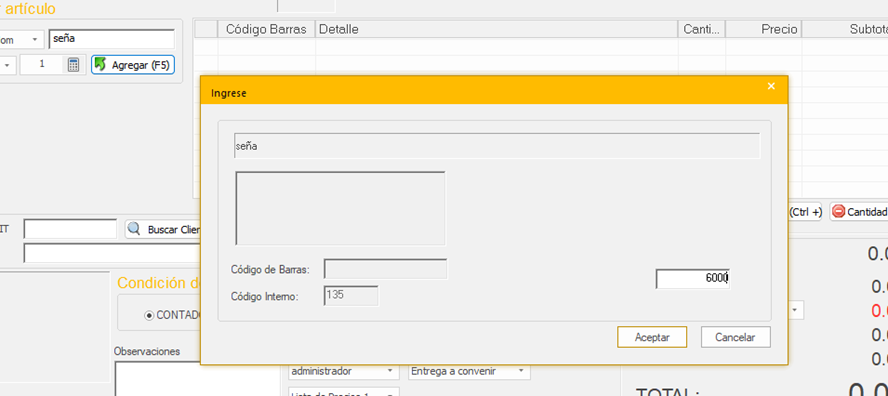Image resolution: width=888 pixels, height=396 pixels.
Task: Click the Código de Barras: label
Action: pyautogui.click(x=270, y=270)
